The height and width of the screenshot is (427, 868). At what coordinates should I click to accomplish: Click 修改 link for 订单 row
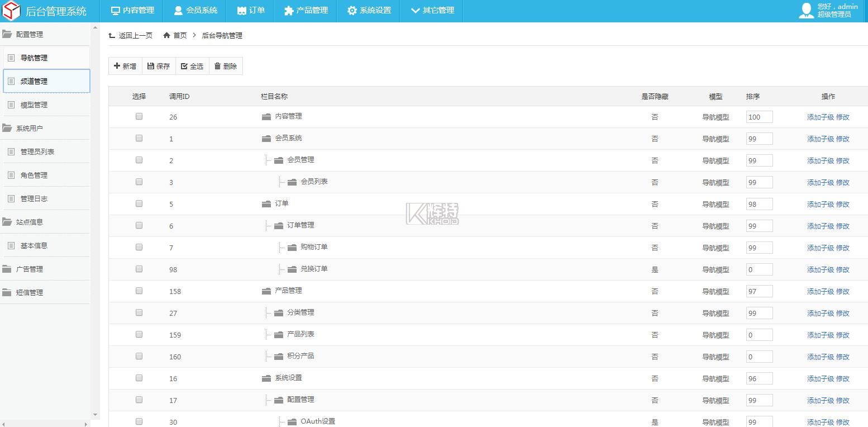coord(842,204)
